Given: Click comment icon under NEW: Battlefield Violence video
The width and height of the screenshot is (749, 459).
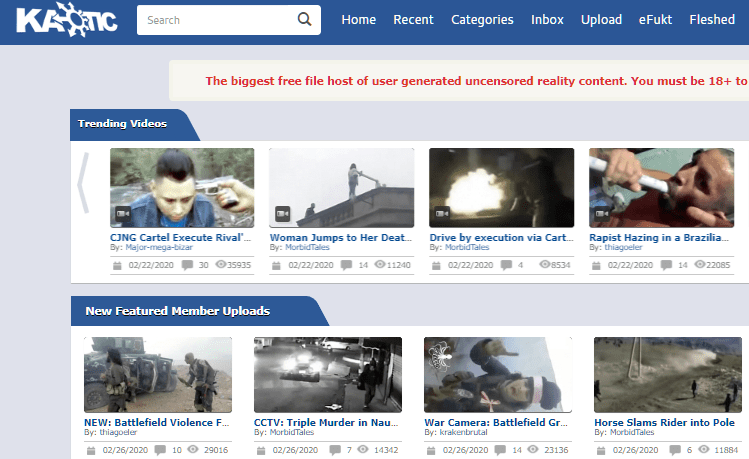Looking at the screenshot, I should (x=160, y=450).
